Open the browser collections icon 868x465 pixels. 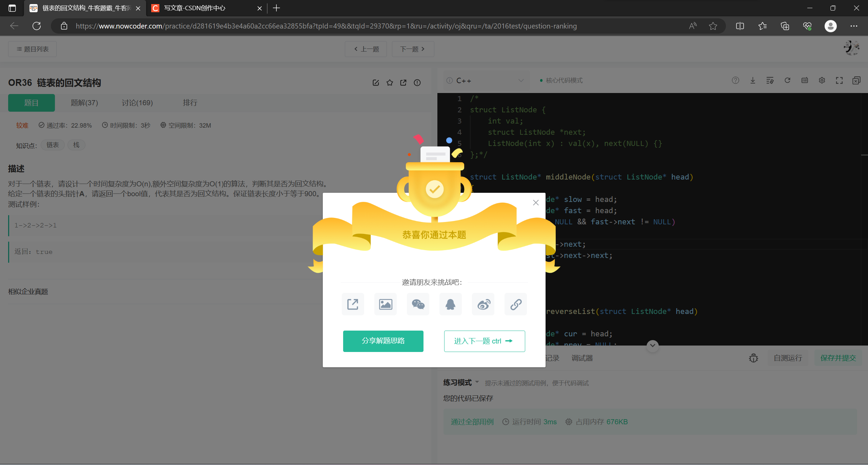point(785,26)
